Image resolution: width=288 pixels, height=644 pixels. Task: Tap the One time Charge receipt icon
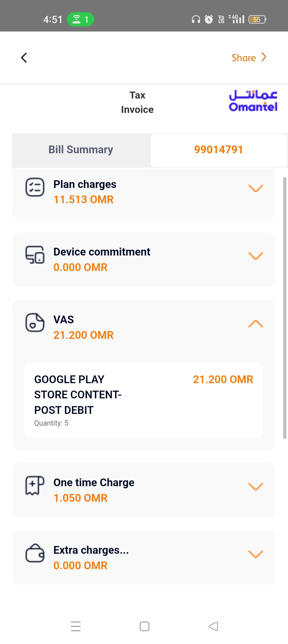pos(35,485)
